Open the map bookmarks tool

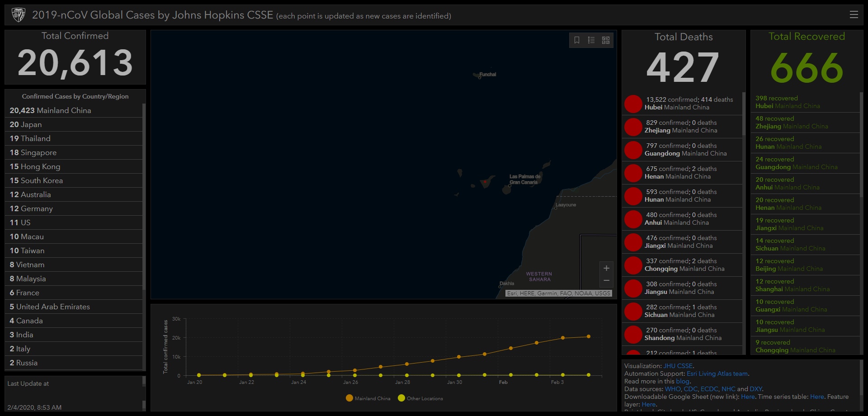point(577,40)
